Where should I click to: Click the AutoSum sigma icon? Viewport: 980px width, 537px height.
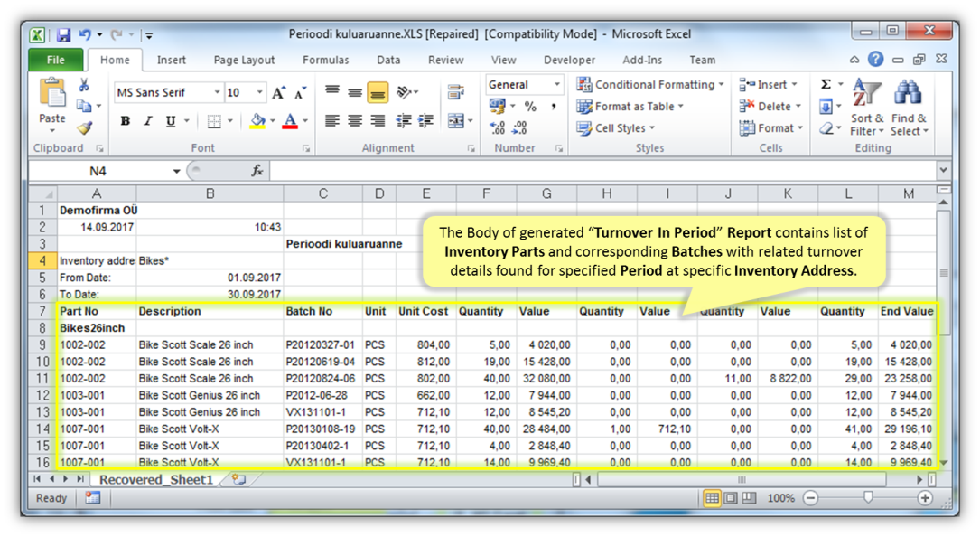click(x=826, y=84)
